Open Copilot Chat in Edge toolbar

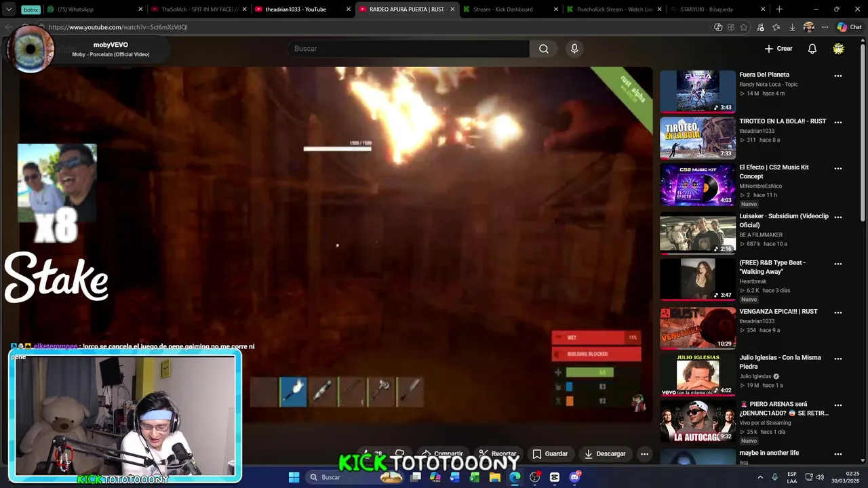(849, 27)
